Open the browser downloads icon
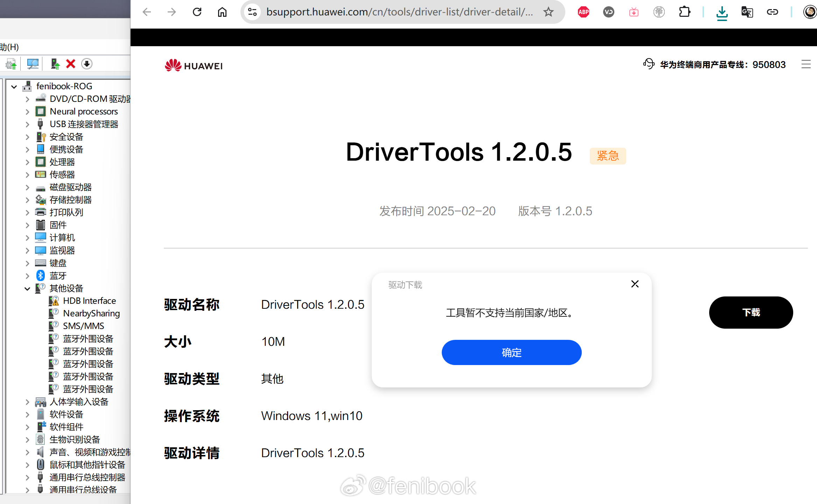The width and height of the screenshot is (817, 504). tap(722, 13)
